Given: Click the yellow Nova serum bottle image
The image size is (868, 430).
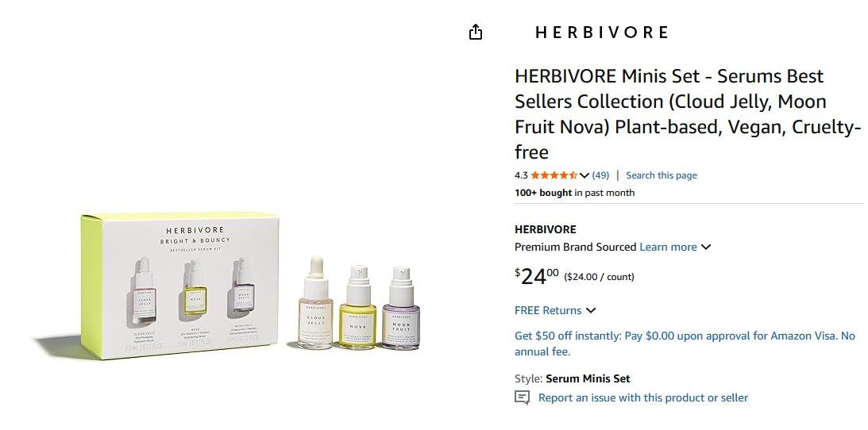Looking at the screenshot, I should coord(357,307).
